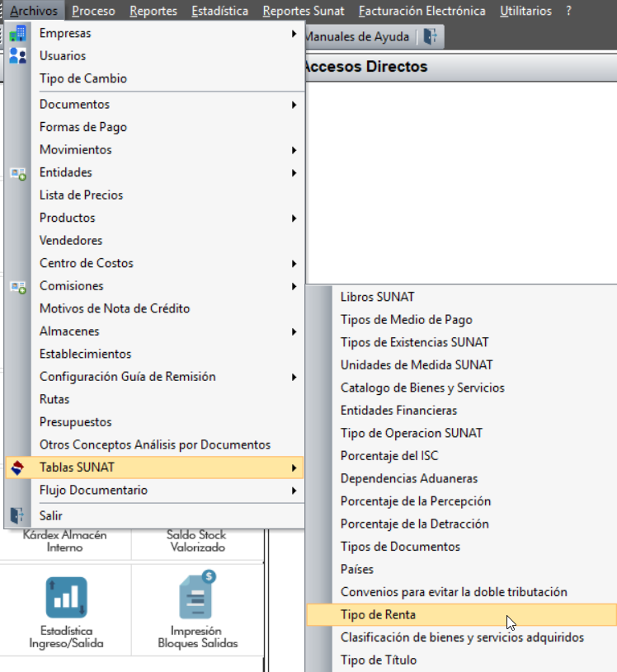Screen dimensions: 617x672
Task: Select Clasificación de bienes y servicios adquiridos
Action: pos(461,637)
